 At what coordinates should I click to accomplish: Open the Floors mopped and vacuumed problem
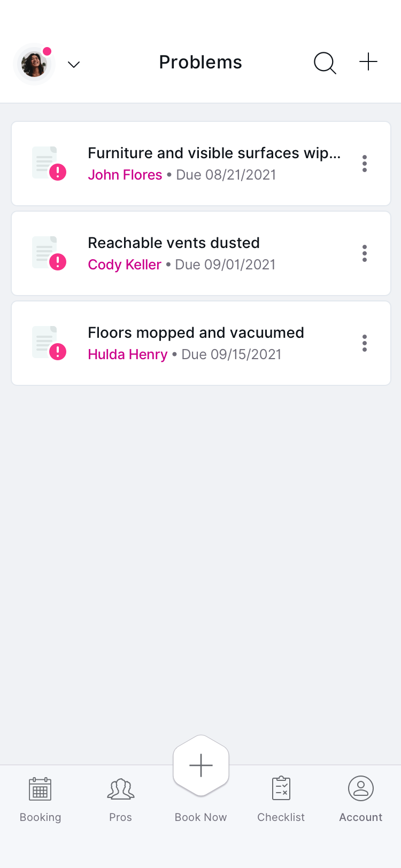201,343
